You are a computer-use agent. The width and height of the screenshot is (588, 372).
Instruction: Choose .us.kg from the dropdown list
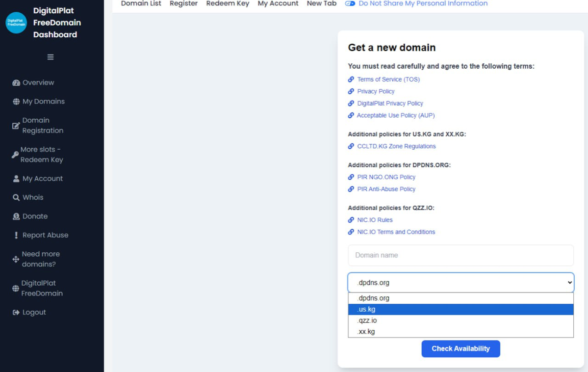click(x=460, y=309)
